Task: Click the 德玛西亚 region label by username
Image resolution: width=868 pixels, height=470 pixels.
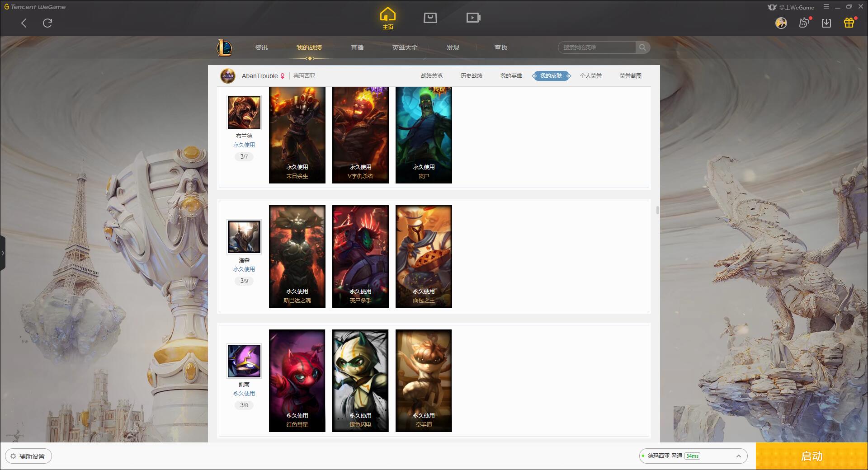Action: pos(304,76)
